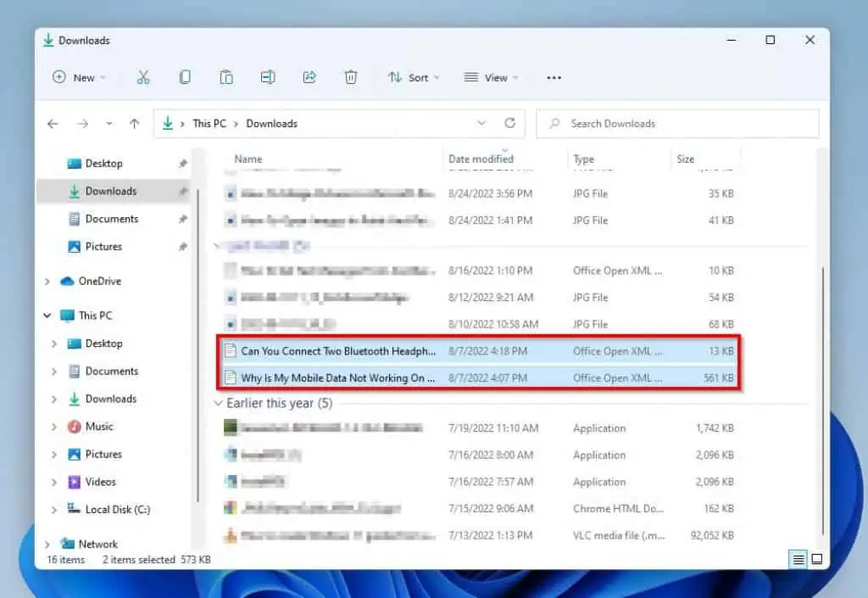Select the Rename icon in the toolbar
The image size is (868, 598).
click(268, 77)
